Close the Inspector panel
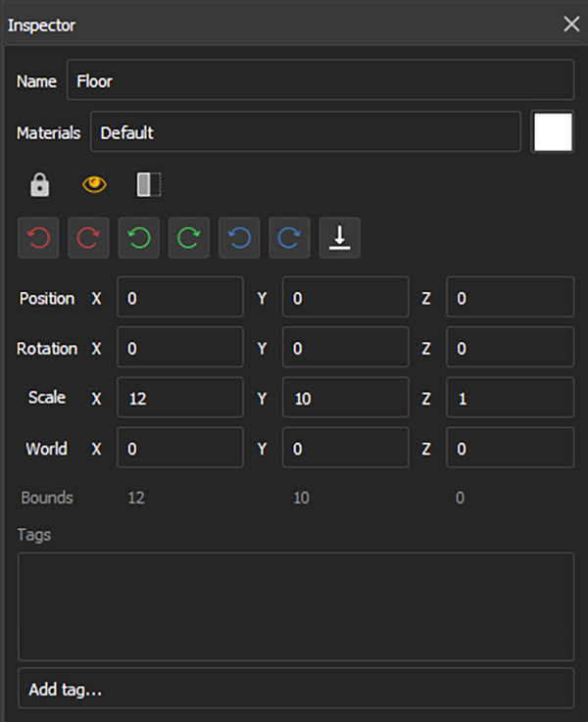The height and width of the screenshot is (722, 588). pyautogui.click(x=571, y=24)
